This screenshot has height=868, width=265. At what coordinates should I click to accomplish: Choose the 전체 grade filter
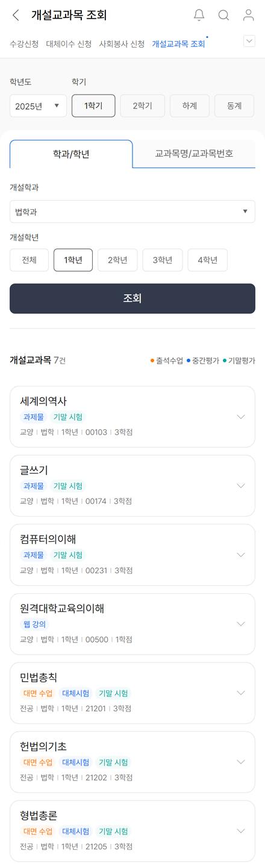pyautogui.click(x=29, y=260)
